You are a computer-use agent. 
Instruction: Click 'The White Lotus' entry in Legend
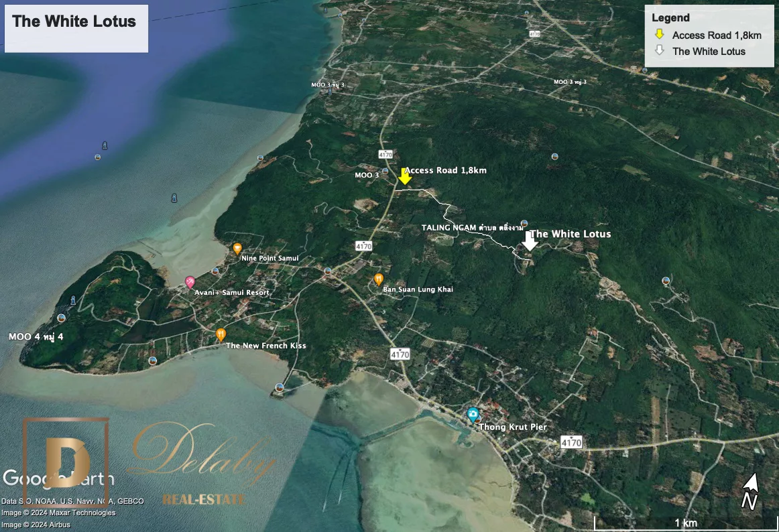(709, 52)
